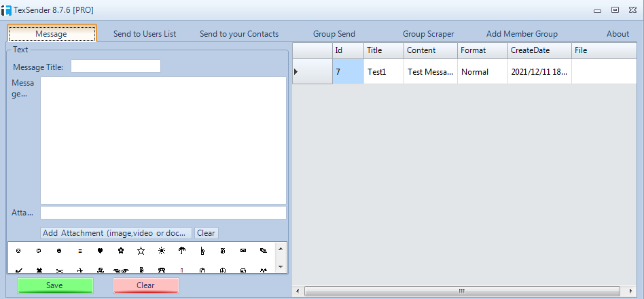Click Add Attachment button
Viewport: 644px width, 299px height.
[x=116, y=233]
